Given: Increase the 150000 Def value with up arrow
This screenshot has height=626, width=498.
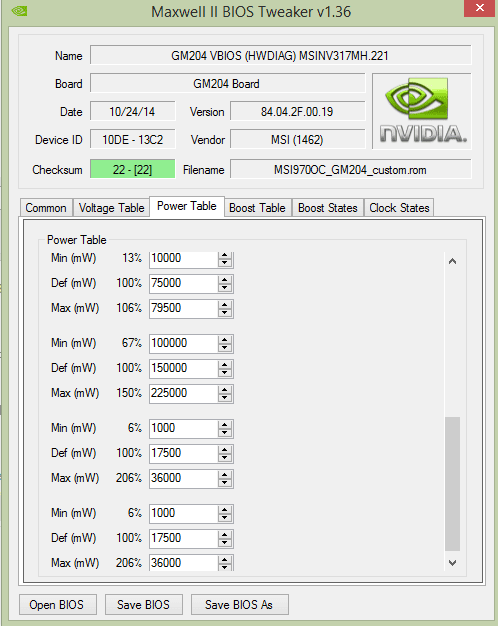Looking at the screenshot, I should click(x=225, y=365).
